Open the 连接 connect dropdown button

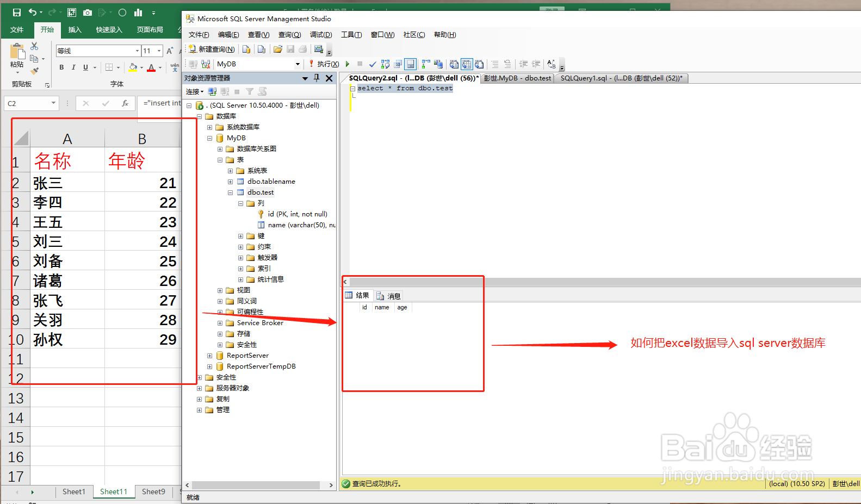point(195,92)
